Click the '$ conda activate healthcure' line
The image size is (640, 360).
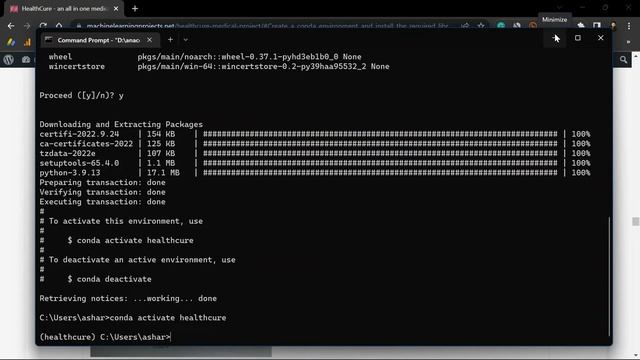point(130,240)
